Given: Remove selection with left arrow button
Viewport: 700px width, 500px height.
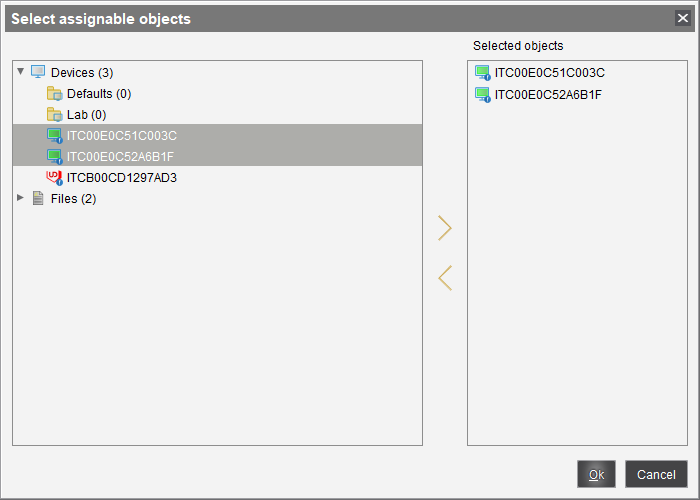Looking at the screenshot, I should click(445, 278).
